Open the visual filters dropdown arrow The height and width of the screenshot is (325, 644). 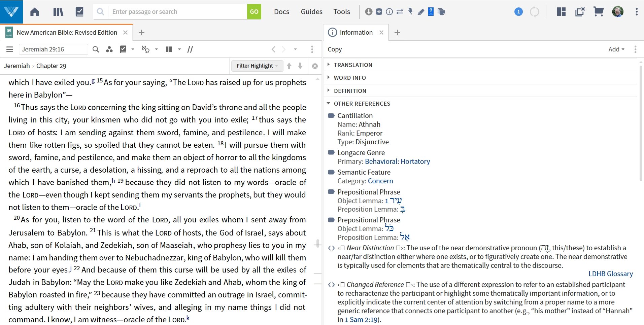(133, 49)
